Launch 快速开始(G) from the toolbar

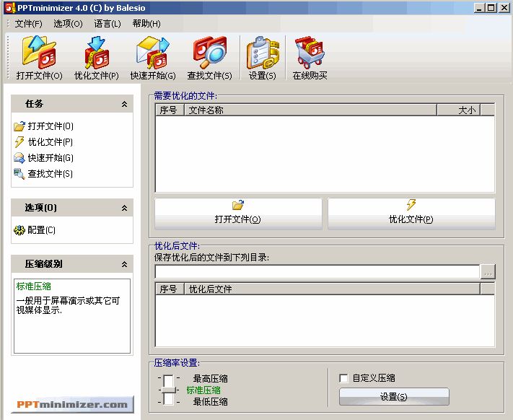click(x=153, y=58)
